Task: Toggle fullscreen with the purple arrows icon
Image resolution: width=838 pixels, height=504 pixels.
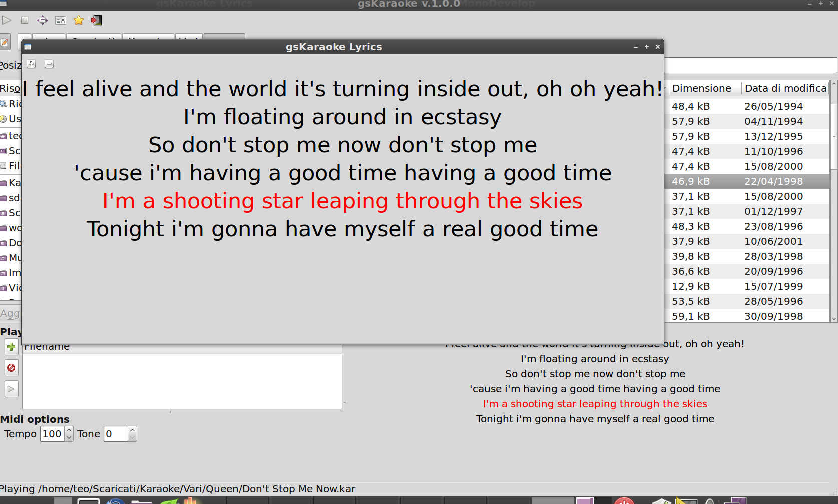Action: (x=43, y=20)
